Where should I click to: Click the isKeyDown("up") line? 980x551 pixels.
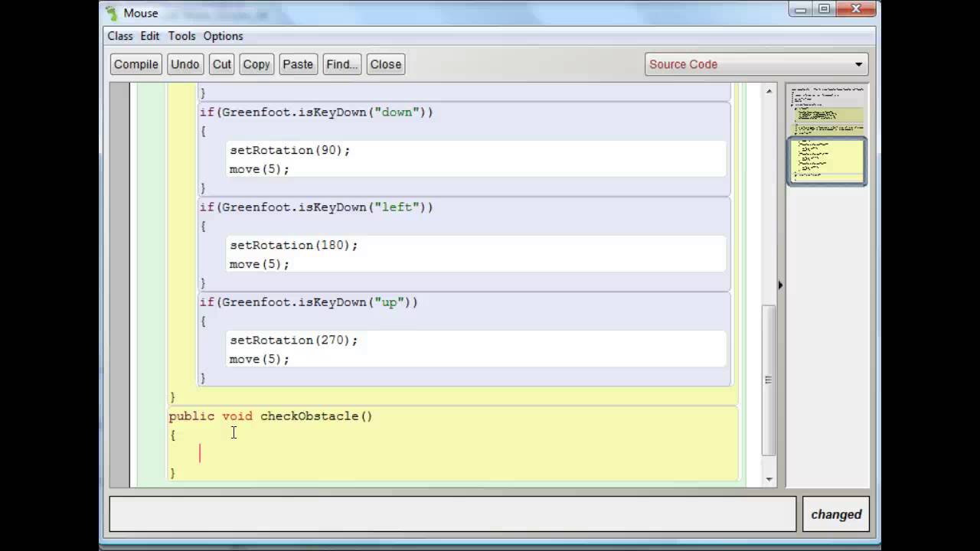tap(309, 302)
